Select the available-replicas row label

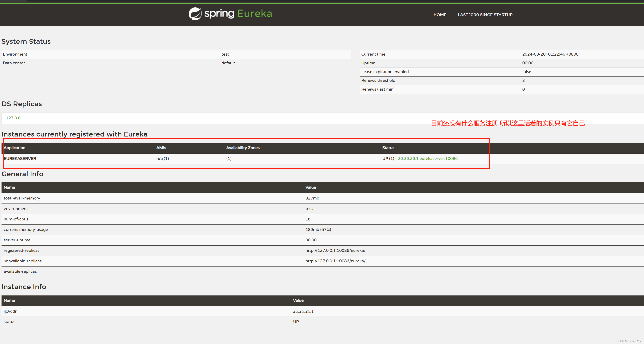click(x=20, y=271)
